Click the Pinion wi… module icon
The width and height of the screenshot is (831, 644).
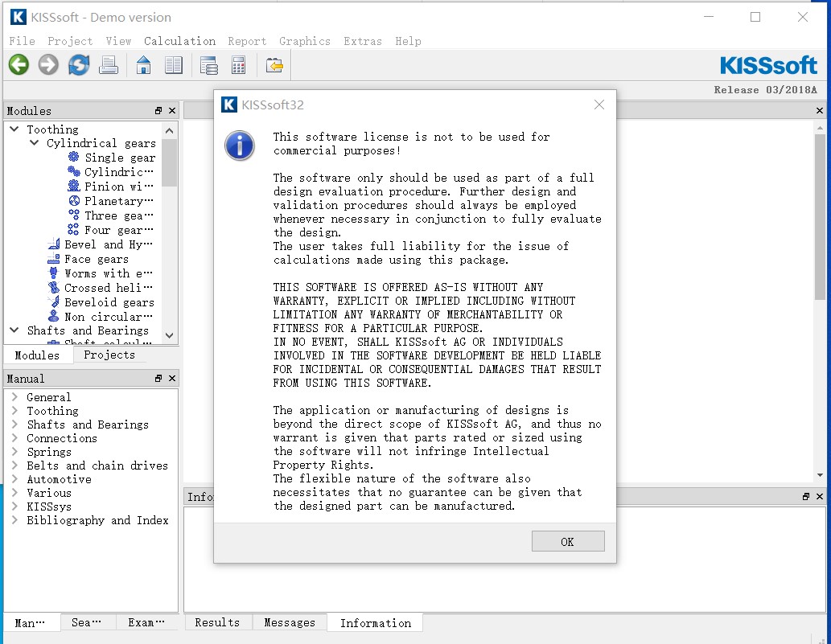[x=74, y=186]
